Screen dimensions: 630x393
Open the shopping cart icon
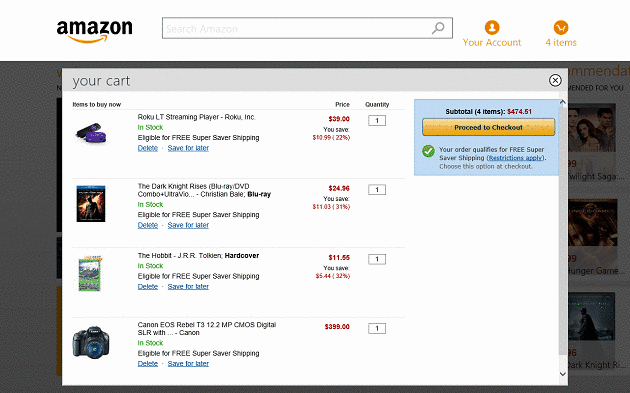(561, 28)
